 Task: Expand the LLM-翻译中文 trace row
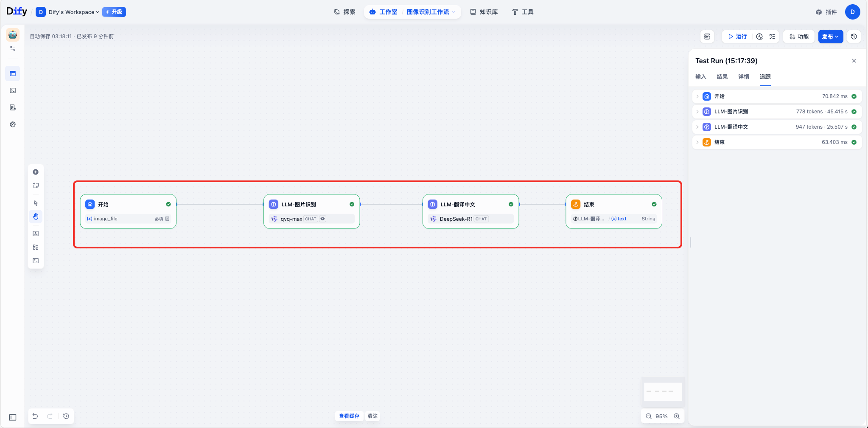point(697,127)
